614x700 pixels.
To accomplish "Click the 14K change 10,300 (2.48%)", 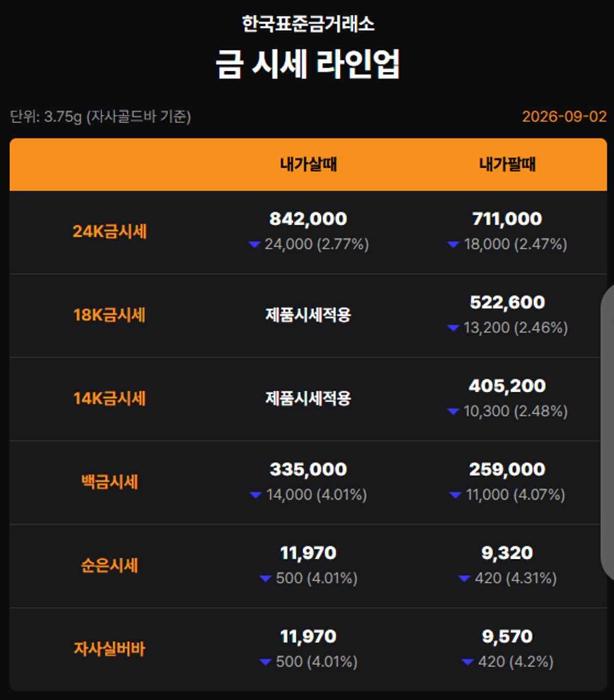I will [x=515, y=411].
